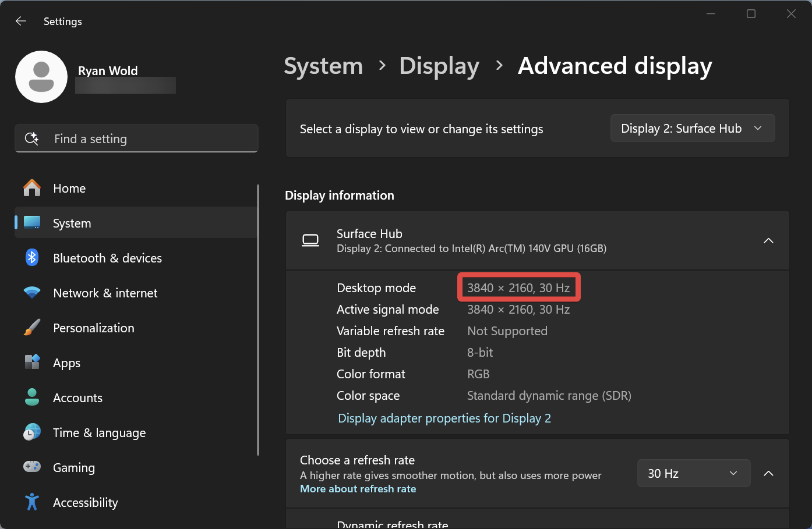Image resolution: width=812 pixels, height=529 pixels.
Task: Open the Gaming settings section
Action: (x=73, y=467)
